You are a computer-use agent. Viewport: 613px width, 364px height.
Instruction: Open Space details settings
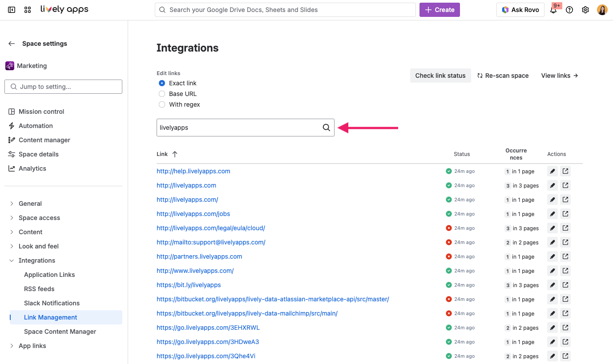coord(38,154)
